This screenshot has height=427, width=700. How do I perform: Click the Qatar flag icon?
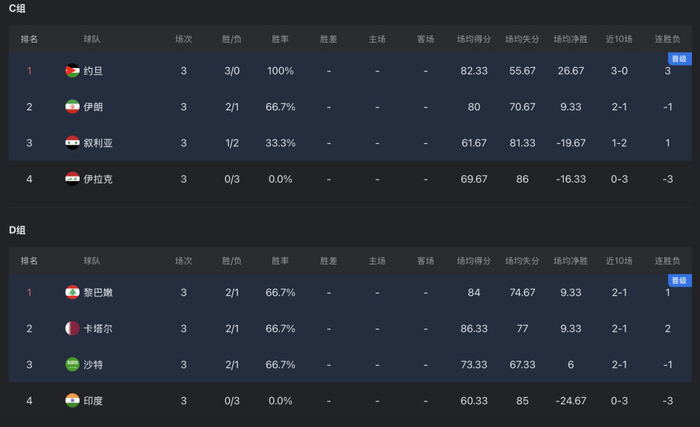(72, 329)
